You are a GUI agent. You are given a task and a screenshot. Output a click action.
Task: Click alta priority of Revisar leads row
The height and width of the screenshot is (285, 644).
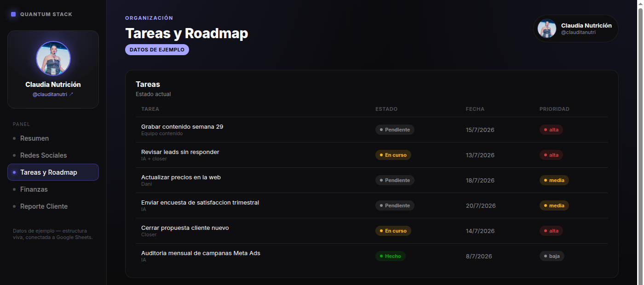[551, 155]
